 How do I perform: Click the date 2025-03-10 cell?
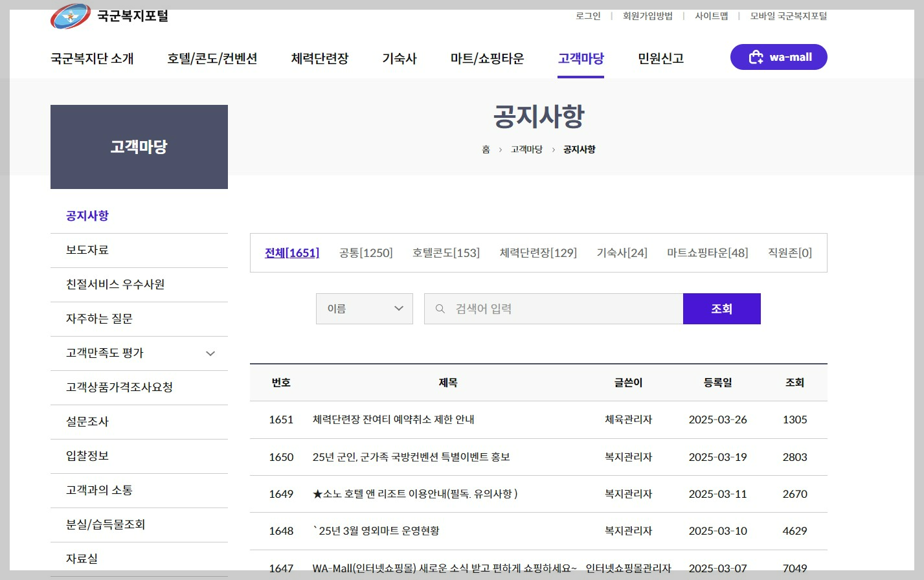[x=717, y=531]
